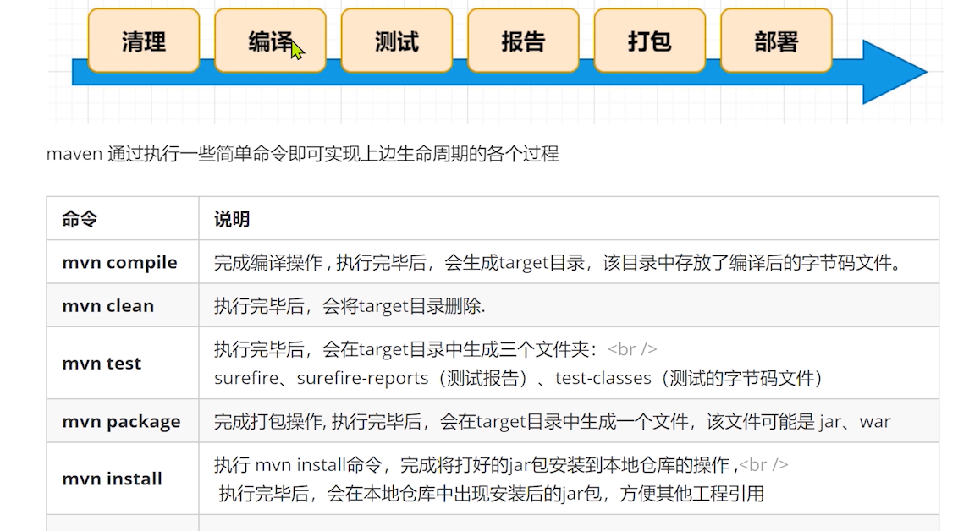The height and width of the screenshot is (531, 980).
Task: Click the 'mvn clean' command cell
Action: (123, 305)
